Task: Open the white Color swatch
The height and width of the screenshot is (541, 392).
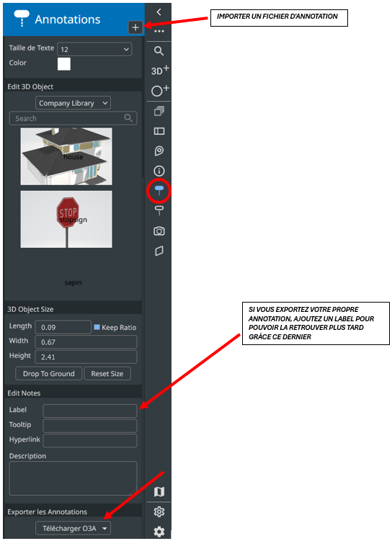Action: coord(64,64)
